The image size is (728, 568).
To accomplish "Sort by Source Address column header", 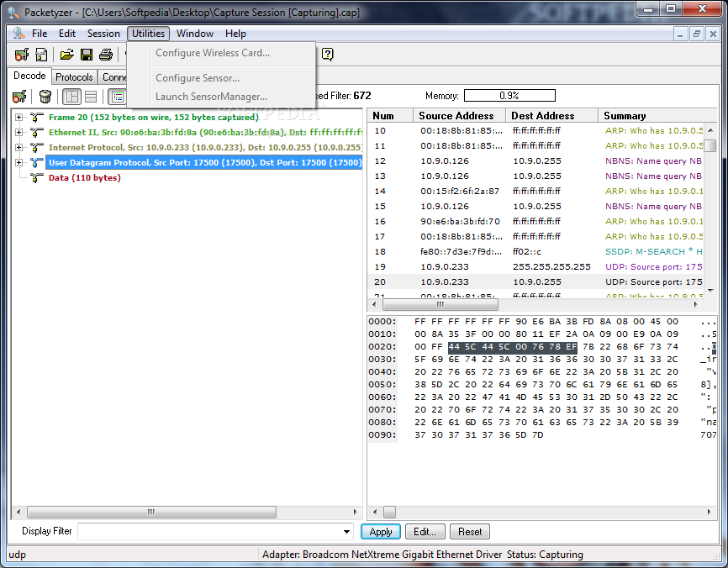I will click(460, 116).
